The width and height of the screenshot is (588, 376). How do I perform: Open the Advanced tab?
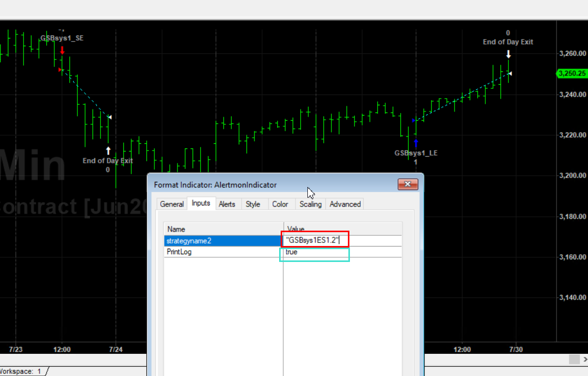[345, 204]
